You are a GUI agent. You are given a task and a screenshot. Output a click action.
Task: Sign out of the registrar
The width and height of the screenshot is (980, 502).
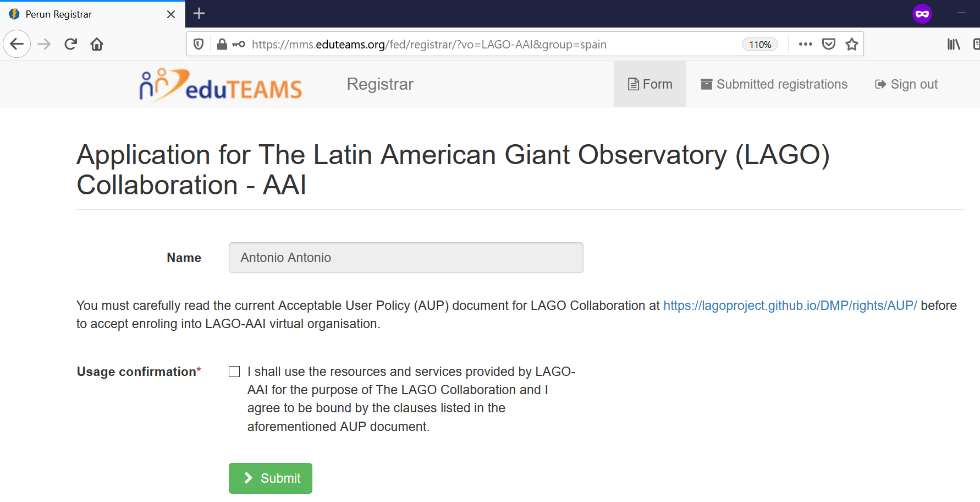click(x=906, y=84)
